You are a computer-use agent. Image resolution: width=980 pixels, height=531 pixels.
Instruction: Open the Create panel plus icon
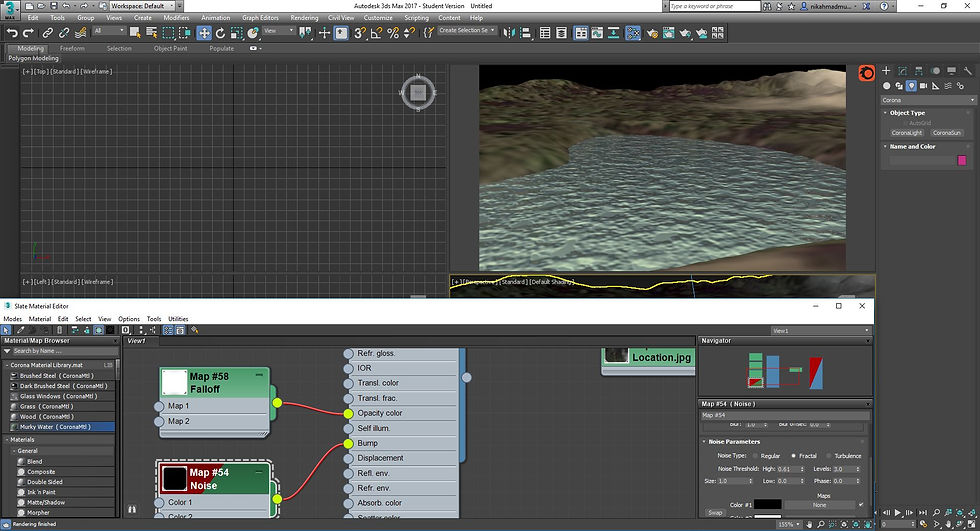(x=886, y=71)
